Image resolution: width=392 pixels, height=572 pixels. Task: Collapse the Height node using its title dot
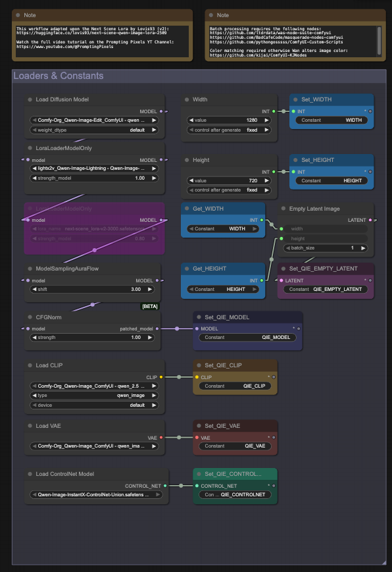187,160
